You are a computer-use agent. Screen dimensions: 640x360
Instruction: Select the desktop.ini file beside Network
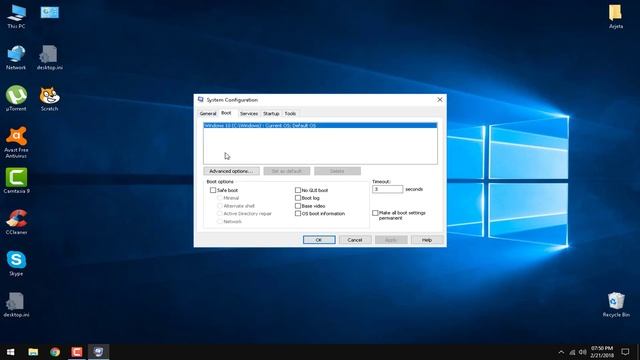click(x=49, y=58)
